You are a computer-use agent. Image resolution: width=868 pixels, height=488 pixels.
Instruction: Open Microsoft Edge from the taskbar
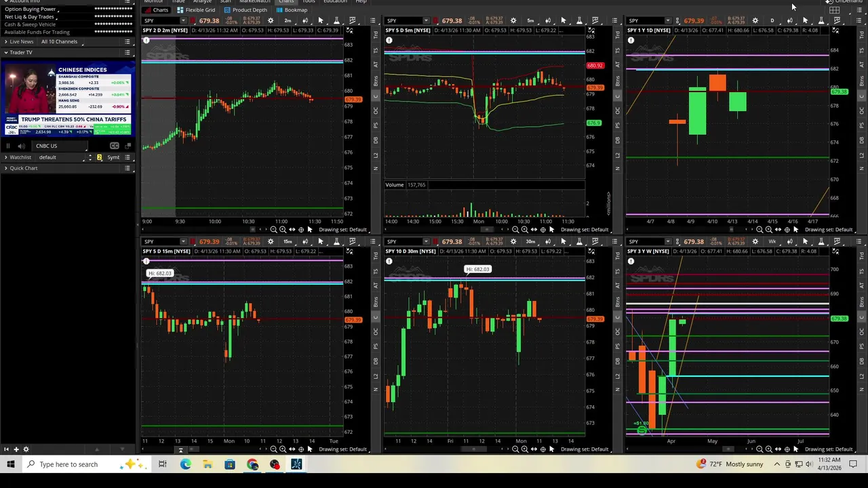coord(185,464)
